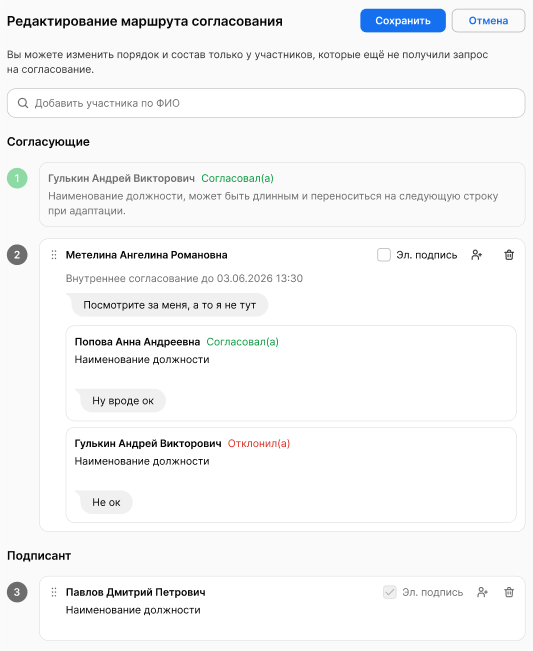Toggle Эл. подпись checkbox for Павлов Дмитрий Петрович
The width and height of the screenshot is (533, 651).
389,592
